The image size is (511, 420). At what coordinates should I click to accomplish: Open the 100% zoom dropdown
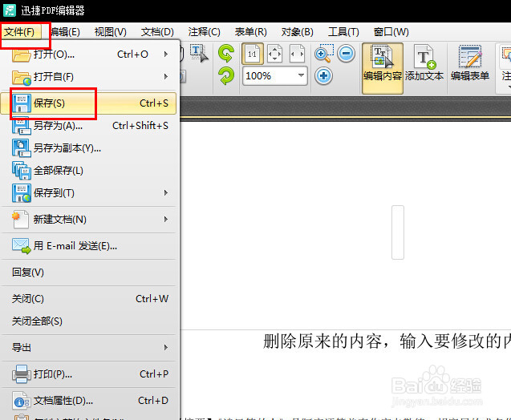(301, 75)
